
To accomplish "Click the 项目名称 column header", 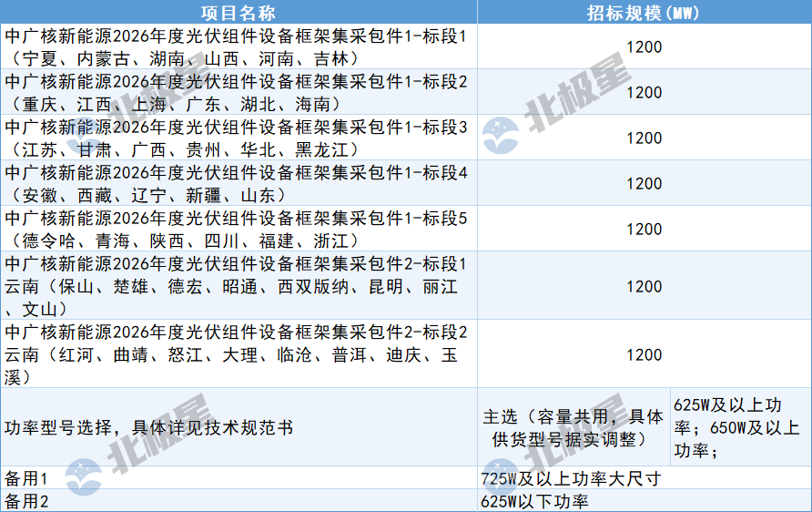I will click(x=238, y=12).
